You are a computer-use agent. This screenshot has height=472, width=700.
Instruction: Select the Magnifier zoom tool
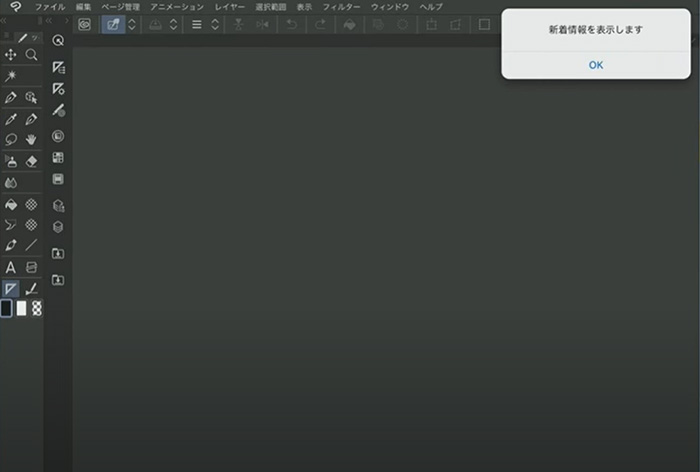31,55
